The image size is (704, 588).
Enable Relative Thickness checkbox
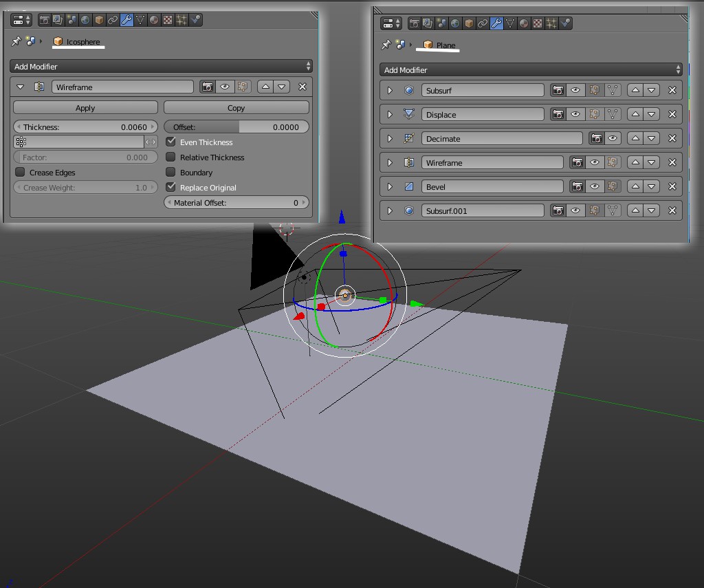pyautogui.click(x=170, y=157)
